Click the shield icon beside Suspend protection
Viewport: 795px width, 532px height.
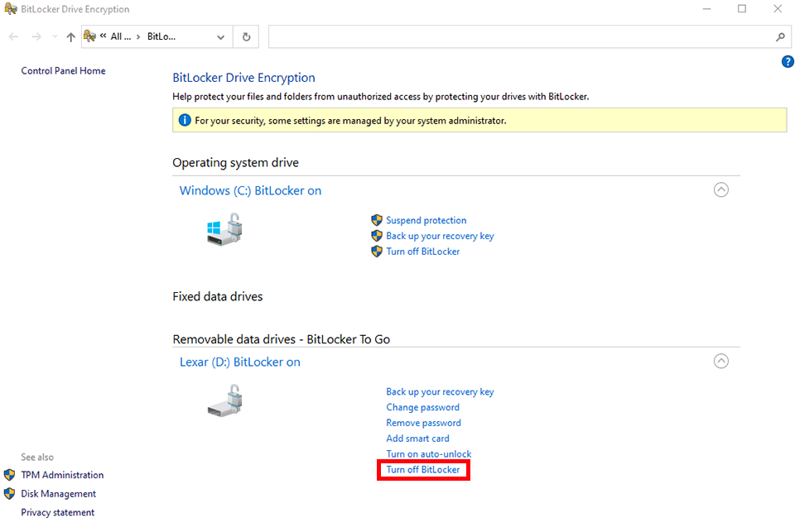point(377,220)
